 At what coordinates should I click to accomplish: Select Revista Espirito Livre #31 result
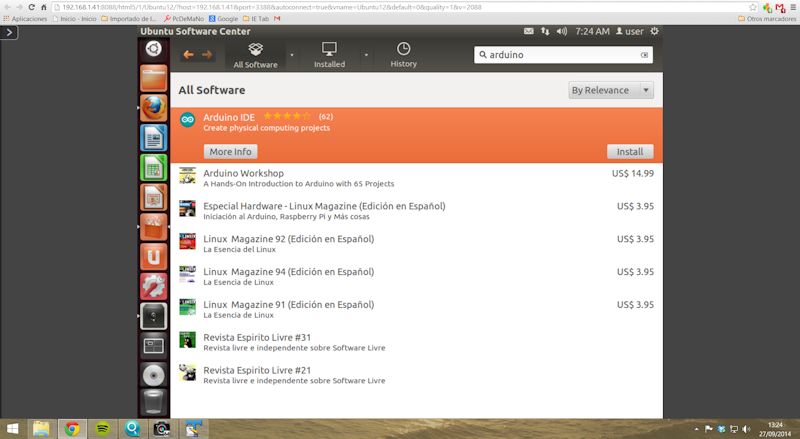tap(416, 342)
